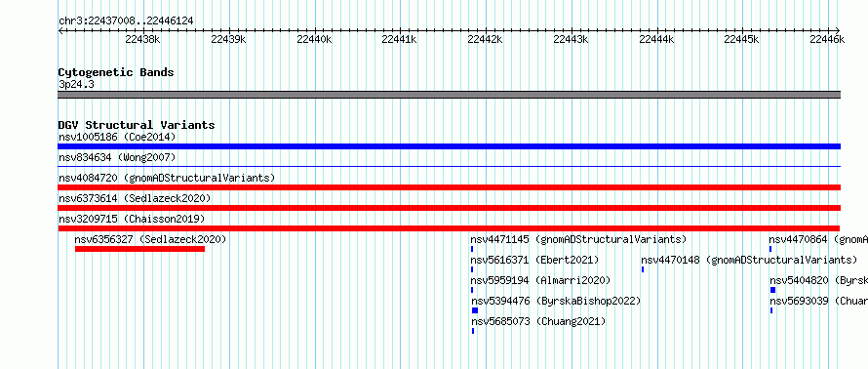Click the nsv6373614 (Sedlazeck2020) label
This screenshot has width=868, height=369.
pyautogui.click(x=135, y=198)
